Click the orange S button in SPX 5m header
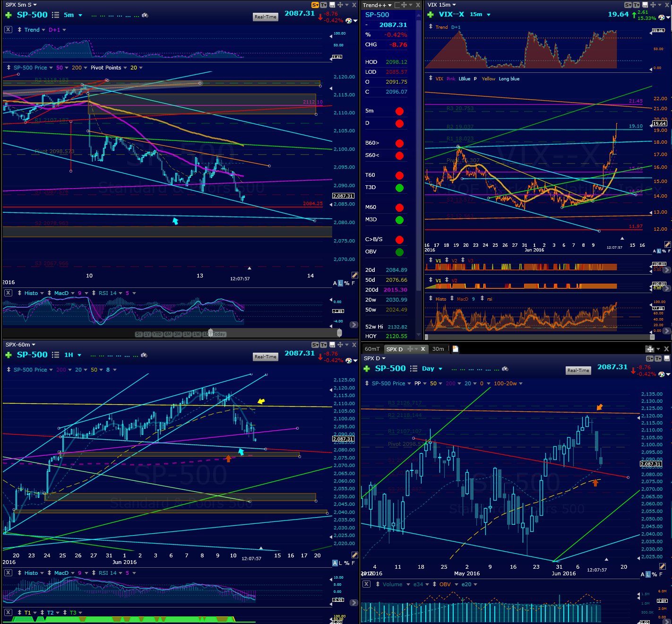672x624 pixels. 315,5
